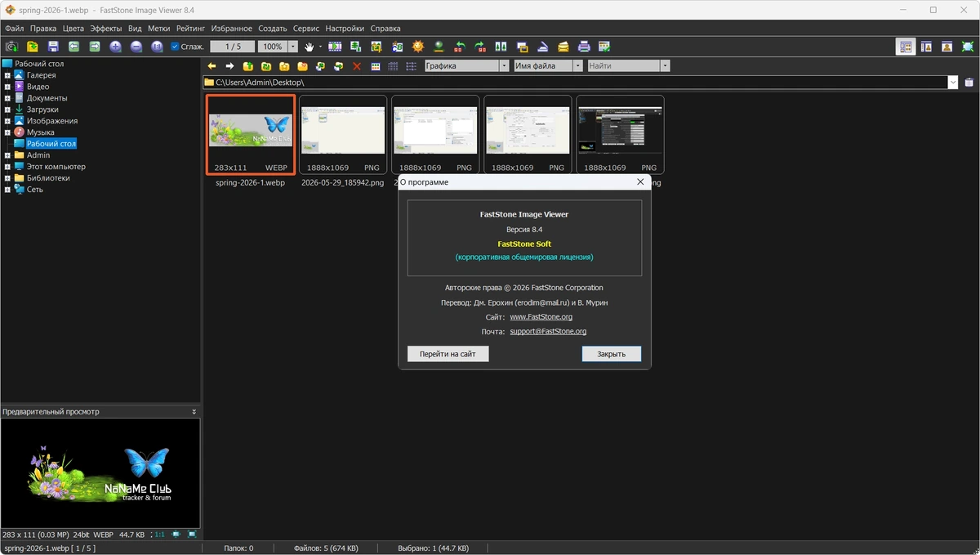Expand the Библиотеки tree node
Viewport: 980px width, 555px height.
tap(7, 178)
